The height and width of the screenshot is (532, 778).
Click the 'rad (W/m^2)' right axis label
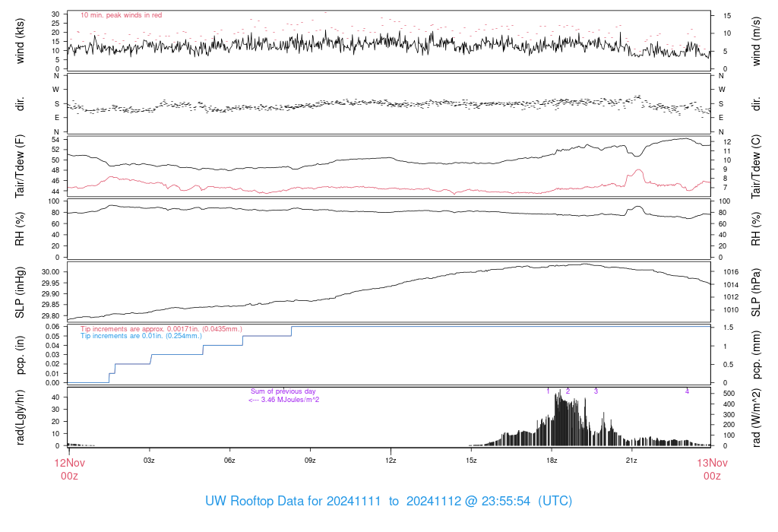click(x=756, y=416)
